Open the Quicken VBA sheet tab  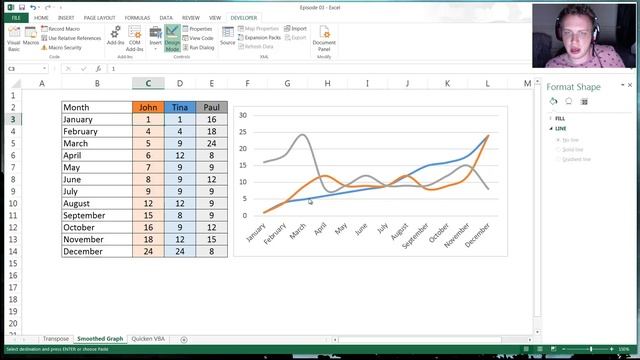click(148, 339)
